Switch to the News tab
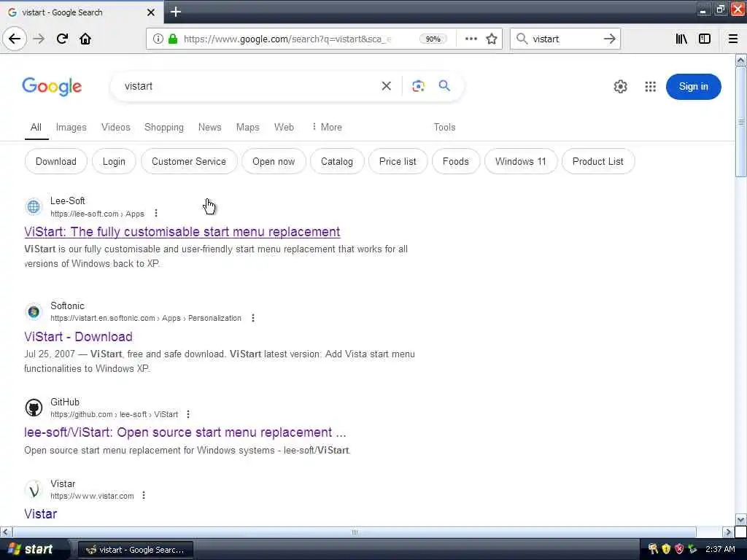 (x=209, y=127)
